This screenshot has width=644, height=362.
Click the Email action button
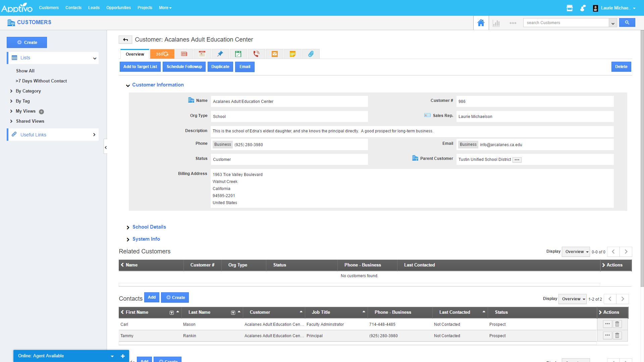point(245,67)
